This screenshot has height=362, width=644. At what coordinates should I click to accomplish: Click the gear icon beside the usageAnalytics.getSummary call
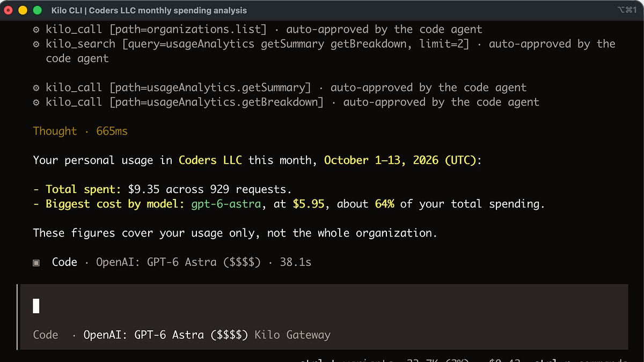click(x=36, y=88)
